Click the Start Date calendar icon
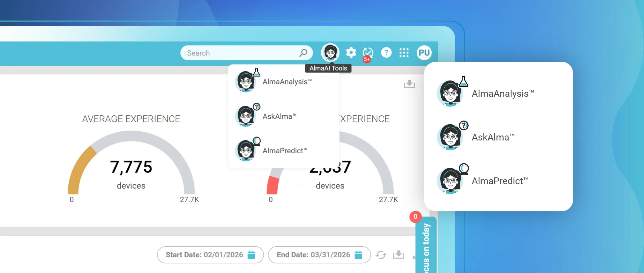Image resolution: width=644 pixels, height=273 pixels. pyautogui.click(x=251, y=255)
